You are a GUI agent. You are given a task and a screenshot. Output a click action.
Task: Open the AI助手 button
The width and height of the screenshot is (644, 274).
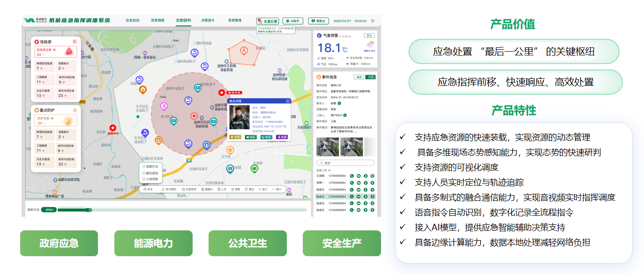[293, 21]
